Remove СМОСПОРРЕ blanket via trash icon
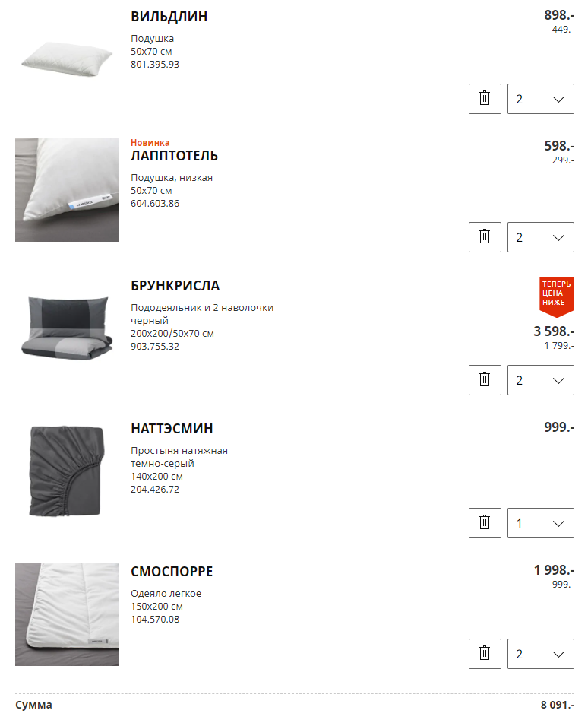 tap(485, 653)
